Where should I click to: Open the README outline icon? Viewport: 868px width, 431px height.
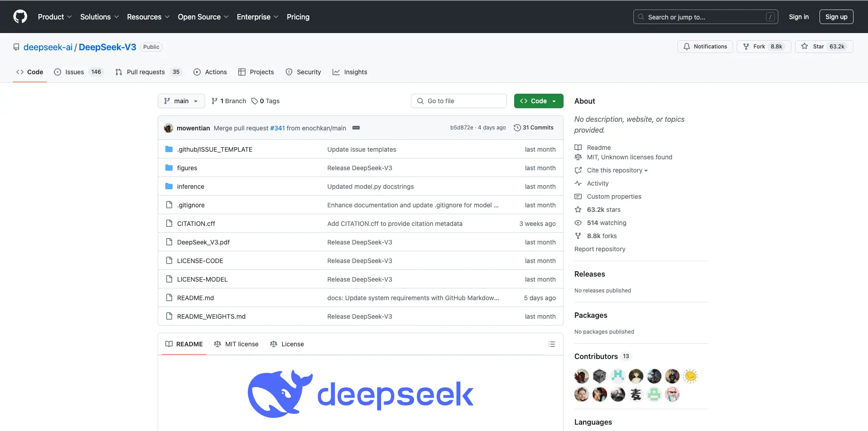point(552,344)
